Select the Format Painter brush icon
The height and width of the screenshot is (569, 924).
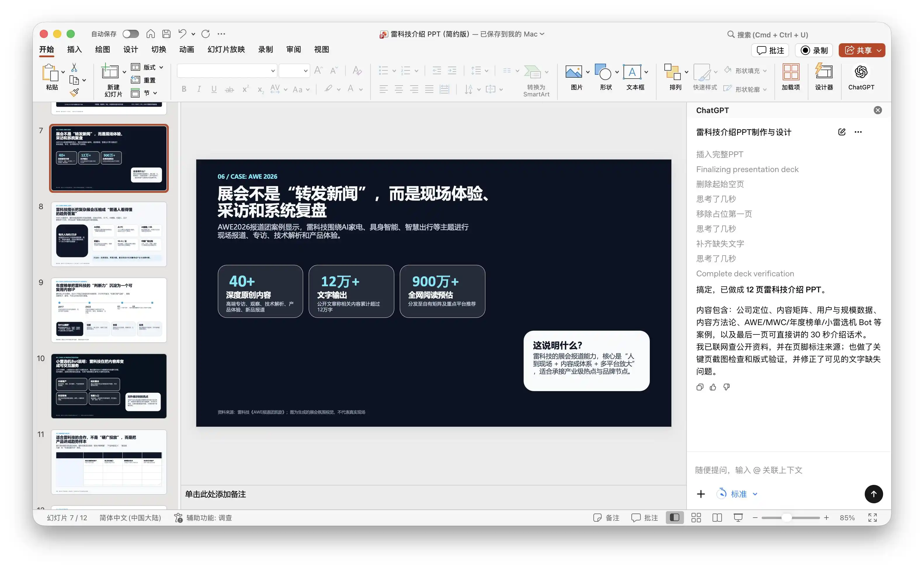pyautogui.click(x=74, y=92)
